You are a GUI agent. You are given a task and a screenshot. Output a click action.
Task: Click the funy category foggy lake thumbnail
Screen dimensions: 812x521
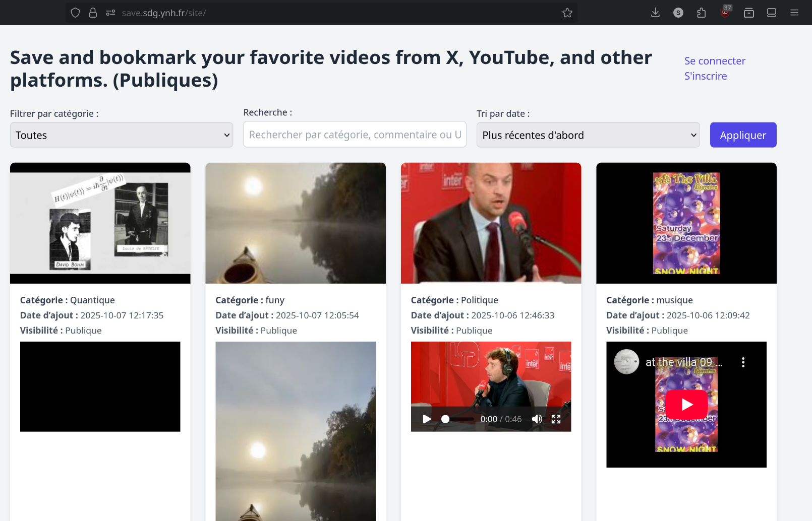pyautogui.click(x=296, y=223)
